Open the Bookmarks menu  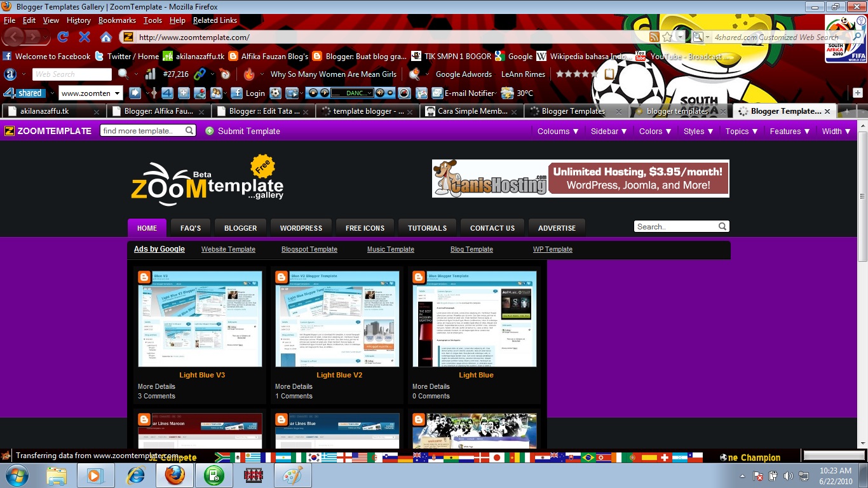[117, 20]
